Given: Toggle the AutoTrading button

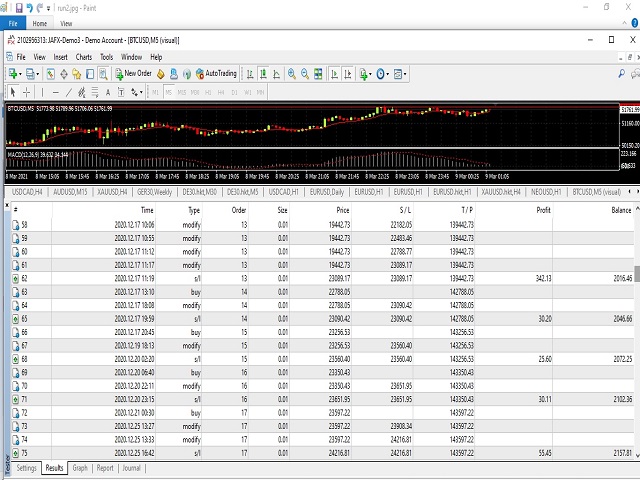Looking at the screenshot, I should (216, 73).
